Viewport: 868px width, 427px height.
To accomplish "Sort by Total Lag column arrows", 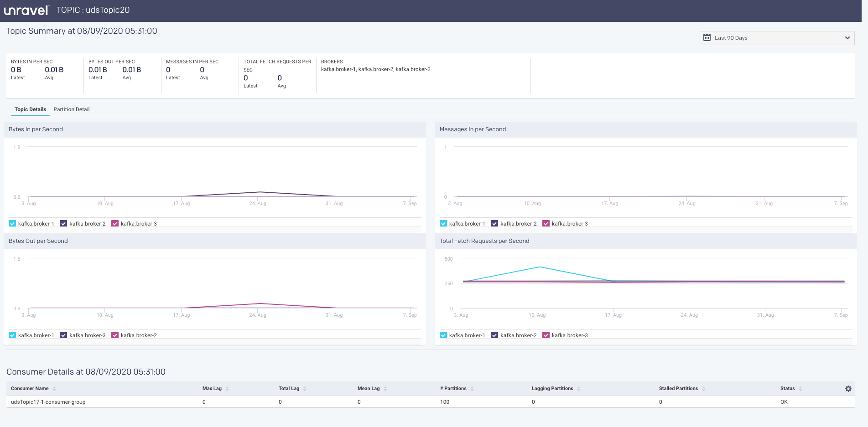I will [x=305, y=389].
